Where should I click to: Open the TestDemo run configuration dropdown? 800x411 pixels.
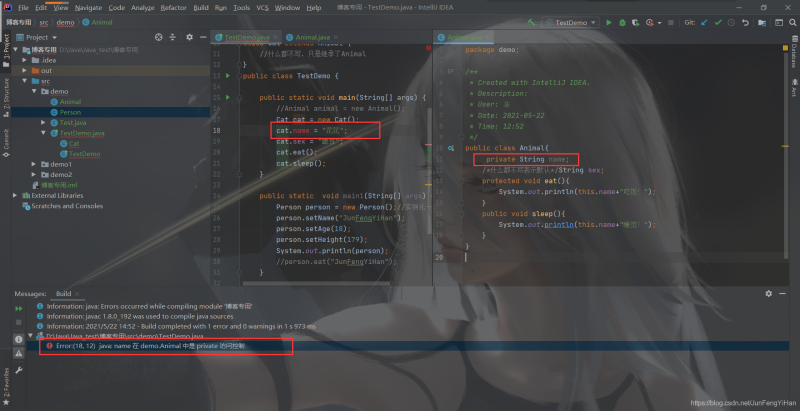(x=570, y=22)
